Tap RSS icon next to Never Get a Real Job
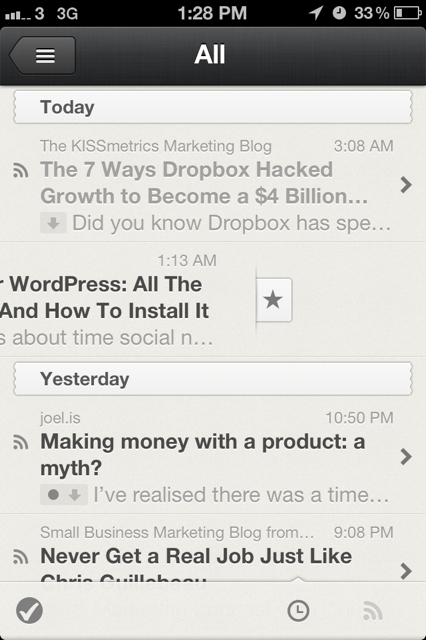 point(20,557)
